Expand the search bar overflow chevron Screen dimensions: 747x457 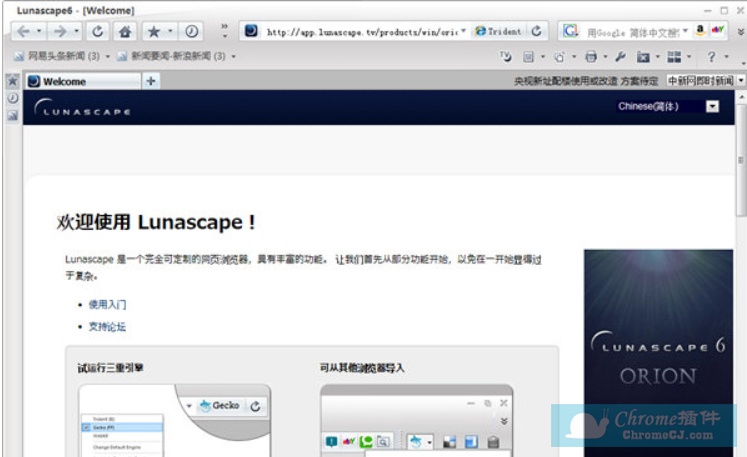coord(741,32)
